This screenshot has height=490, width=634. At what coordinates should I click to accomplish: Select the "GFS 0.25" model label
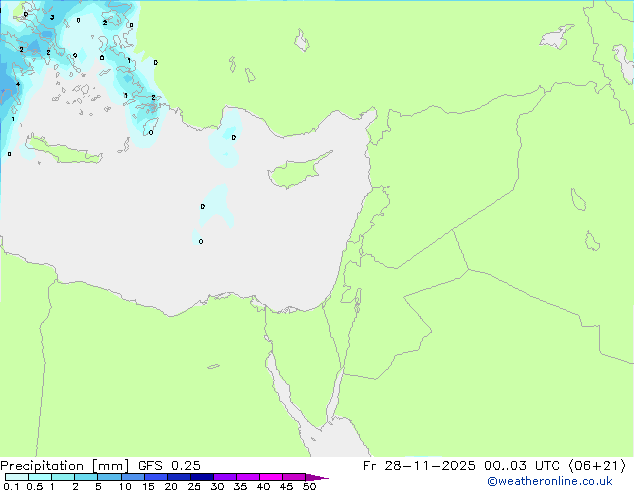[169, 466]
